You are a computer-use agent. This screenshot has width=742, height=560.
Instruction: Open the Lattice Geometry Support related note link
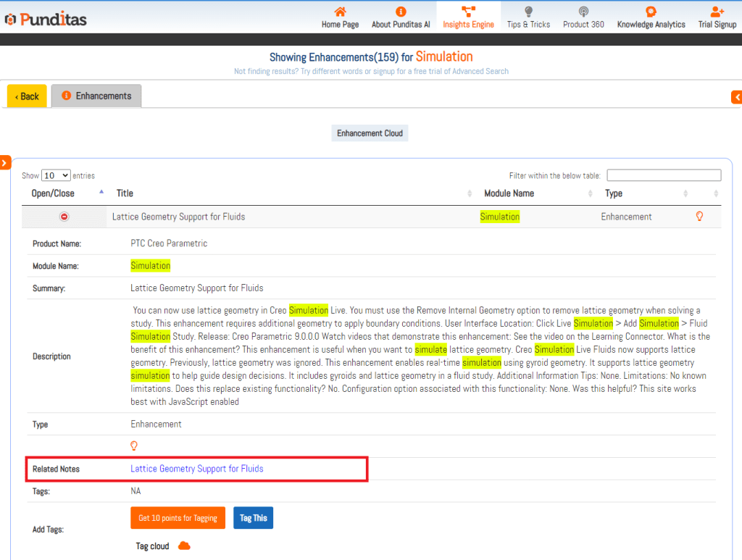pyautogui.click(x=196, y=469)
